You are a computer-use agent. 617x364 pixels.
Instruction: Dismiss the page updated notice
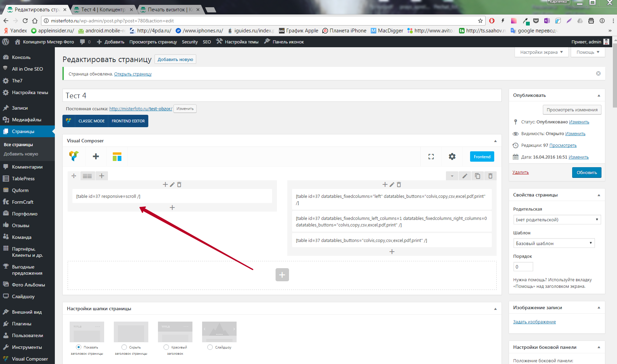click(x=598, y=73)
